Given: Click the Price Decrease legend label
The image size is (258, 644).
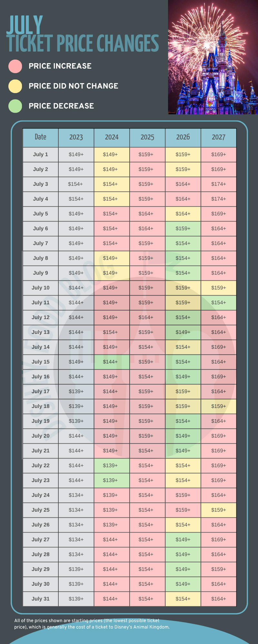Looking at the screenshot, I should point(61,106).
